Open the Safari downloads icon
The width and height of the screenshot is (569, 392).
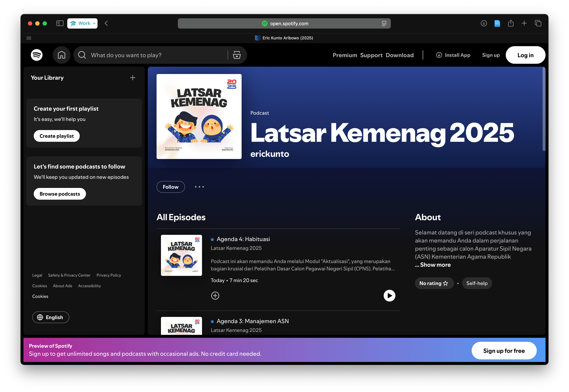pos(483,23)
